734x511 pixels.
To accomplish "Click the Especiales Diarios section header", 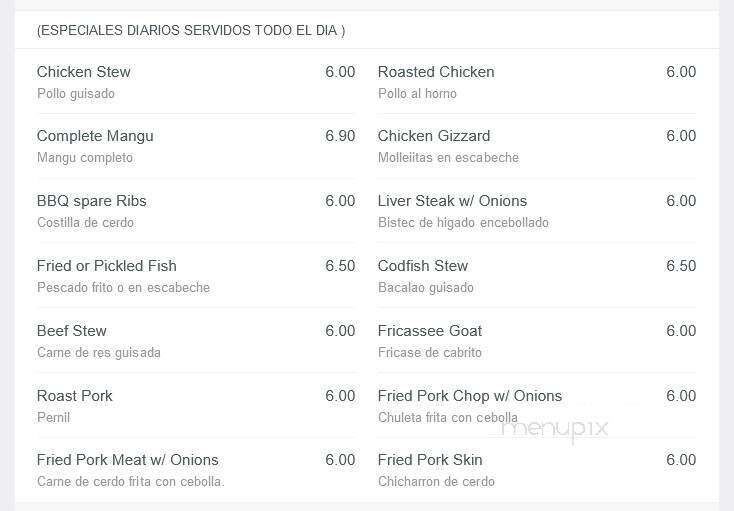I will pos(191,30).
